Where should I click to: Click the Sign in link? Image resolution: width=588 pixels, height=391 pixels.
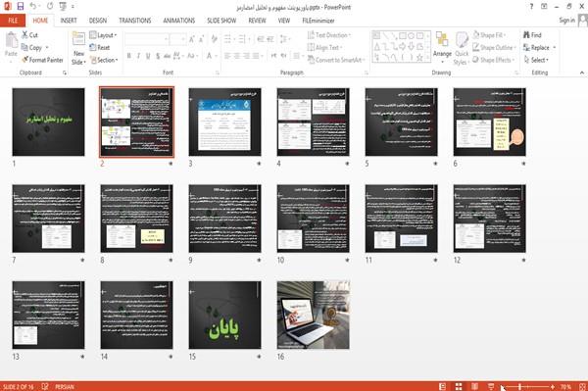(567, 21)
